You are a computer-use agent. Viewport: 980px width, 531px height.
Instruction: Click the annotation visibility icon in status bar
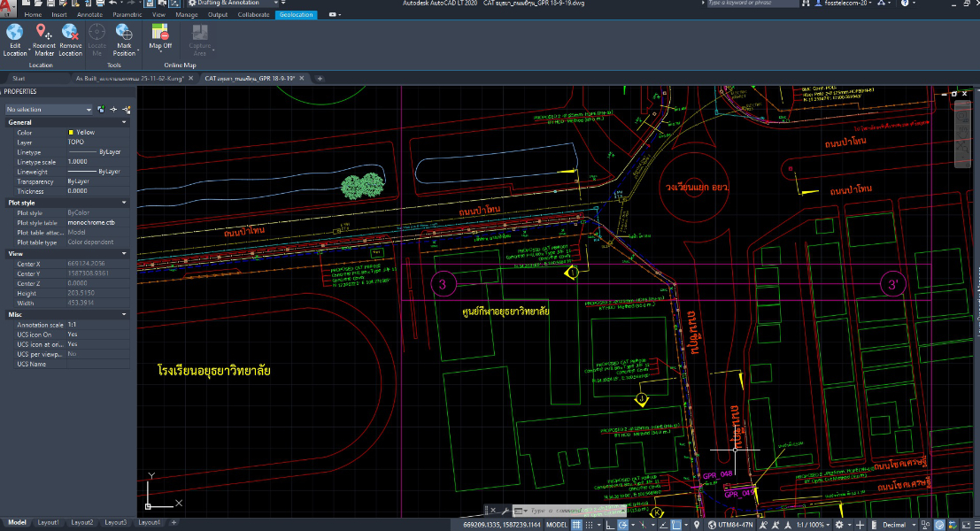763,525
